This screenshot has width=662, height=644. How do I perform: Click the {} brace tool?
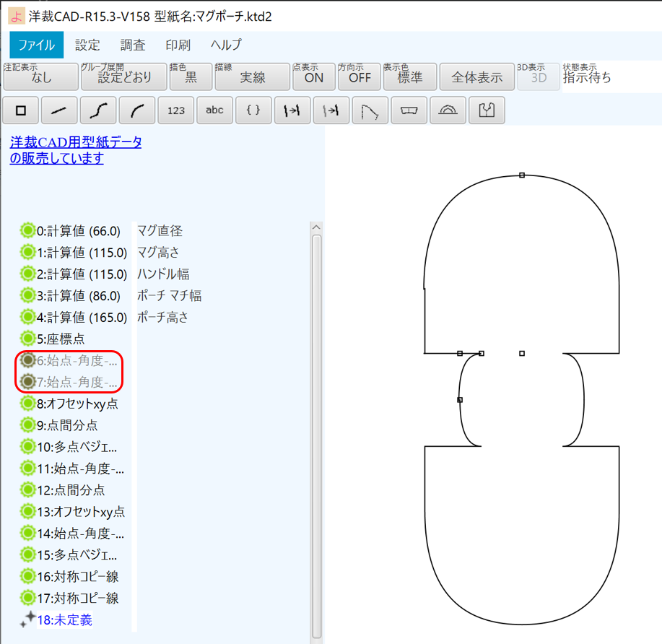[253, 110]
